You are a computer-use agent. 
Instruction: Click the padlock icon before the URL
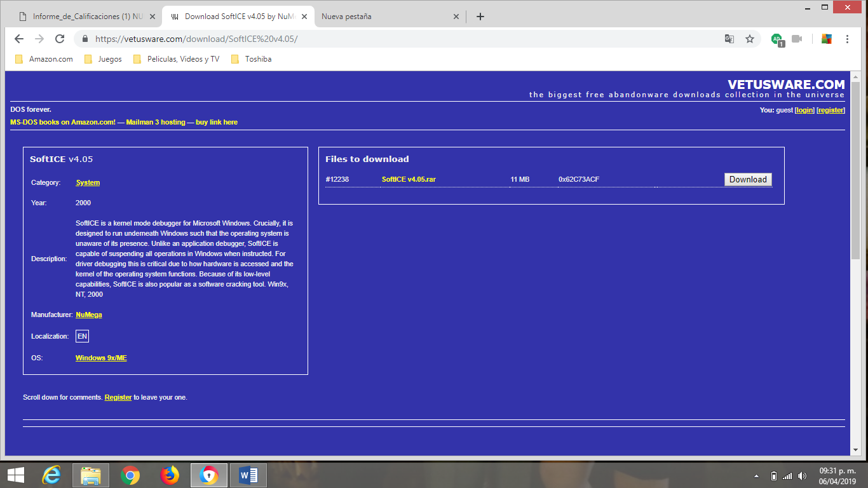pyautogui.click(x=85, y=38)
